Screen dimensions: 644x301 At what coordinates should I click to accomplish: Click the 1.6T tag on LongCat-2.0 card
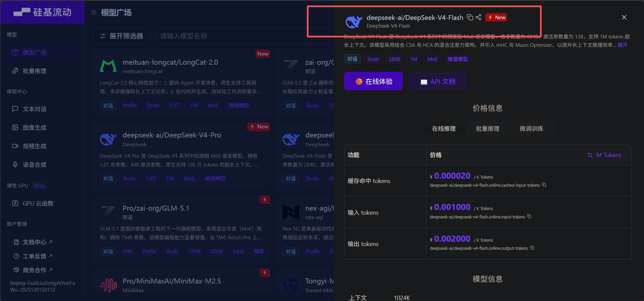click(x=174, y=106)
